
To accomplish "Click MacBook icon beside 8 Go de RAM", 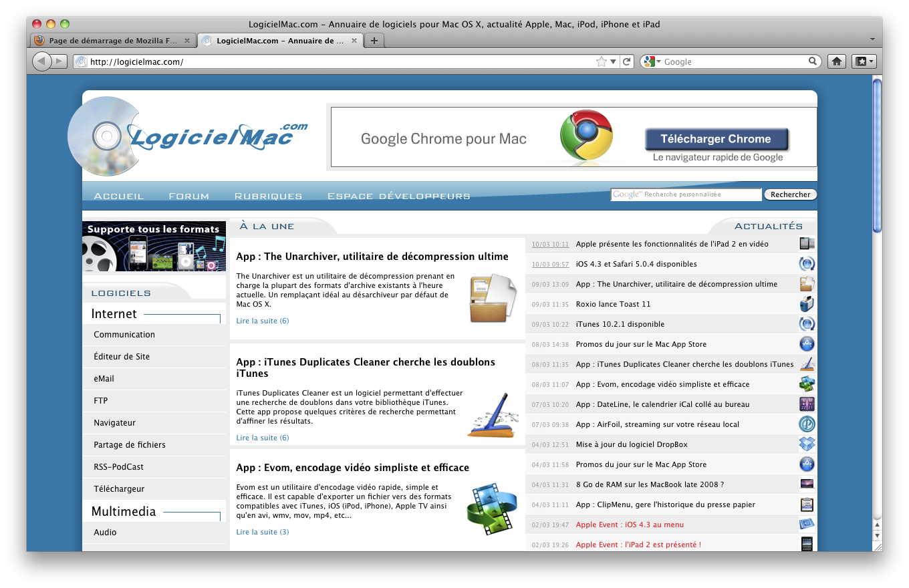I will tap(807, 484).
